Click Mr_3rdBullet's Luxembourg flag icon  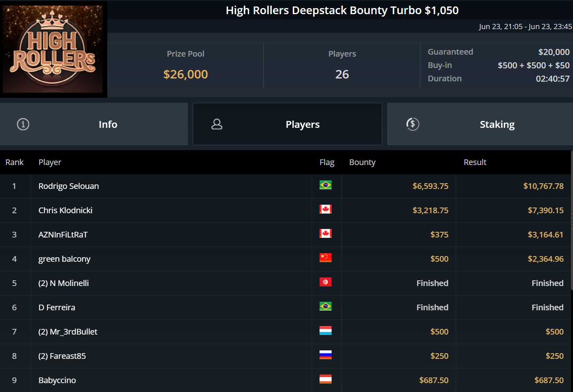click(x=325, y=331)
